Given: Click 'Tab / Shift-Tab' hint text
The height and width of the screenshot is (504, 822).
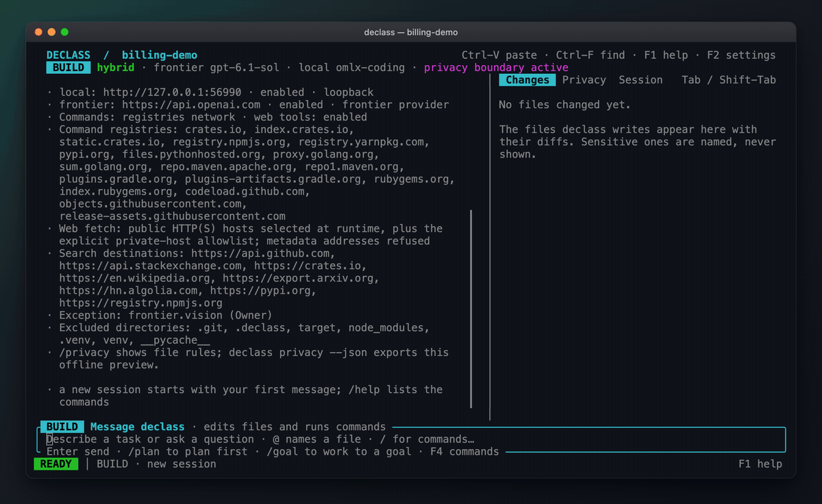Looking at the screenshot, I should tap(729, 80).
